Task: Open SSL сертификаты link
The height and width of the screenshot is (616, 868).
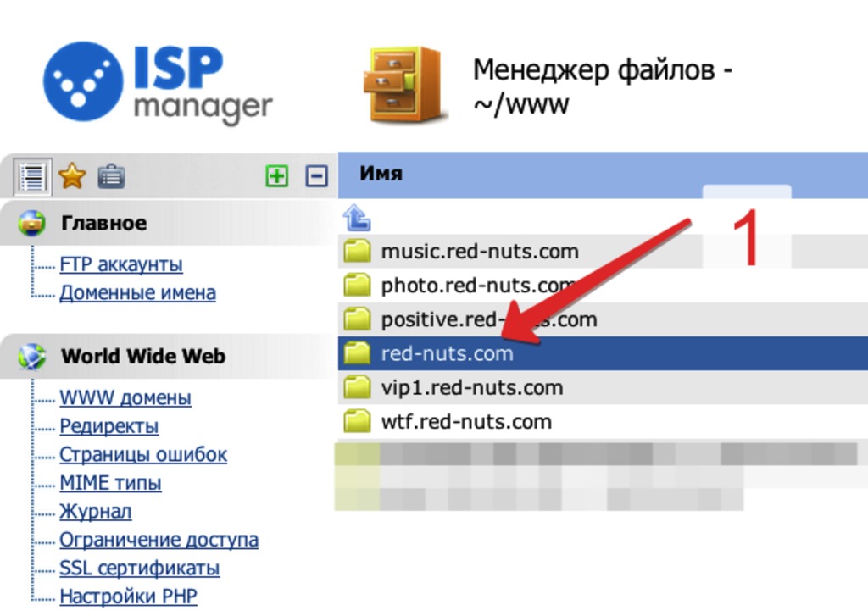Action: (x=140, y=569)
